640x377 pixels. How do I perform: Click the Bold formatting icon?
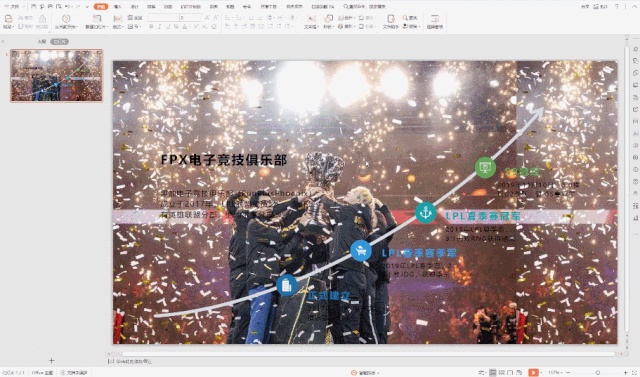(x=151, y=27)
